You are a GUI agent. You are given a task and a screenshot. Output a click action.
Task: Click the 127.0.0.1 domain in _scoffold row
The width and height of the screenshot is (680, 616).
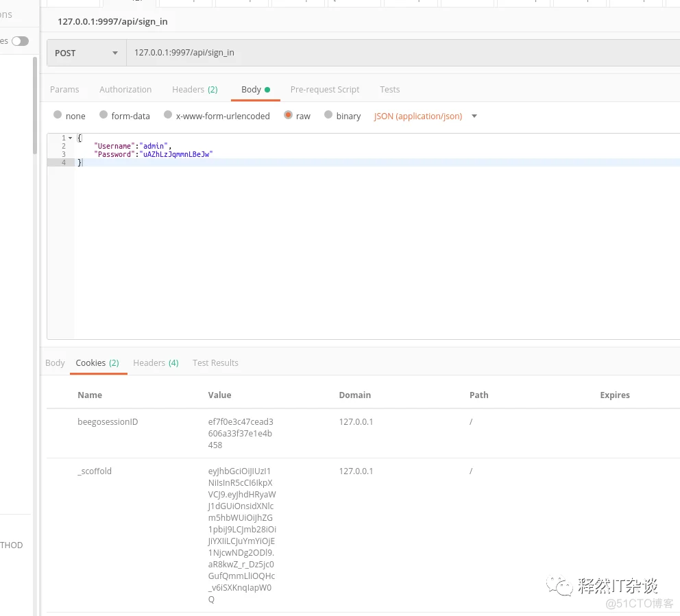pyautogui.click(x=356, y=471)
